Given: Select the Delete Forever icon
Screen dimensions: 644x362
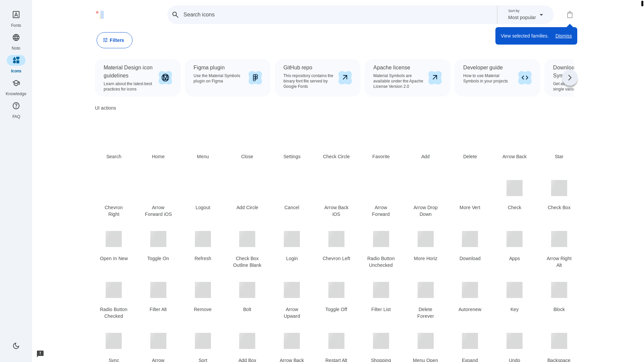Looking at the screenshot, I should coord(425,290).
